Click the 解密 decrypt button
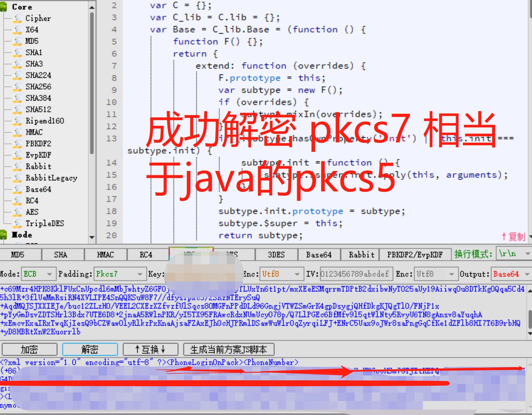The width and height of the screenshot is (532, 415). pyautogui.click(x=90, y=349)
